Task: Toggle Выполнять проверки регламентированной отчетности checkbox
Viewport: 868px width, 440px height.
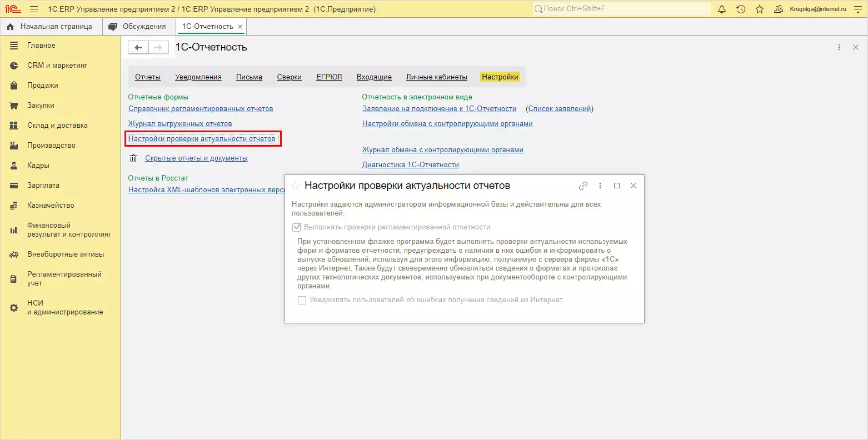Action: (296, 227)
